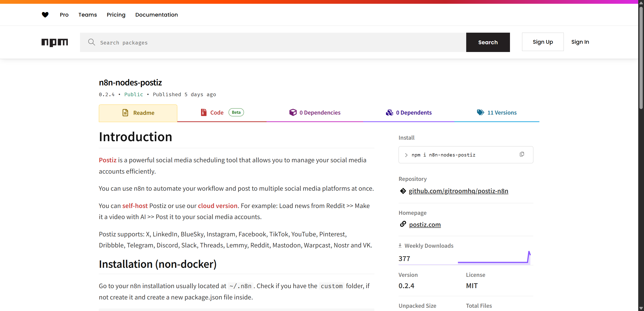Open the 11 Versions tab

click(x=497, y=113)
